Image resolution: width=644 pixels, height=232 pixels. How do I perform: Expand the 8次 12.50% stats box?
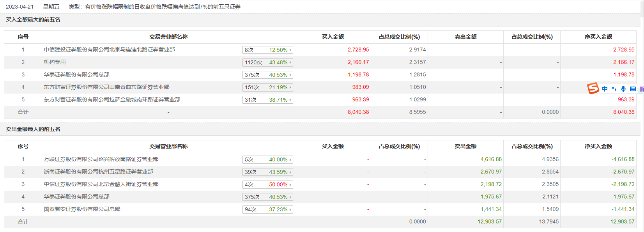pyautogui.click(x=267, y=50)
